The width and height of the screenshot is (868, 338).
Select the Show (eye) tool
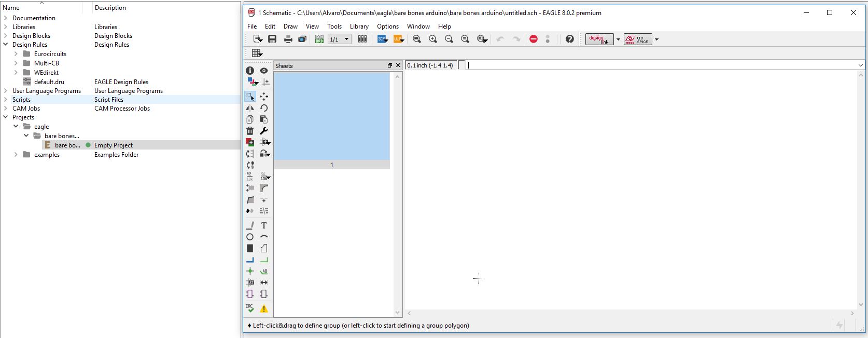pyautogui.click(x=264, y=70)
